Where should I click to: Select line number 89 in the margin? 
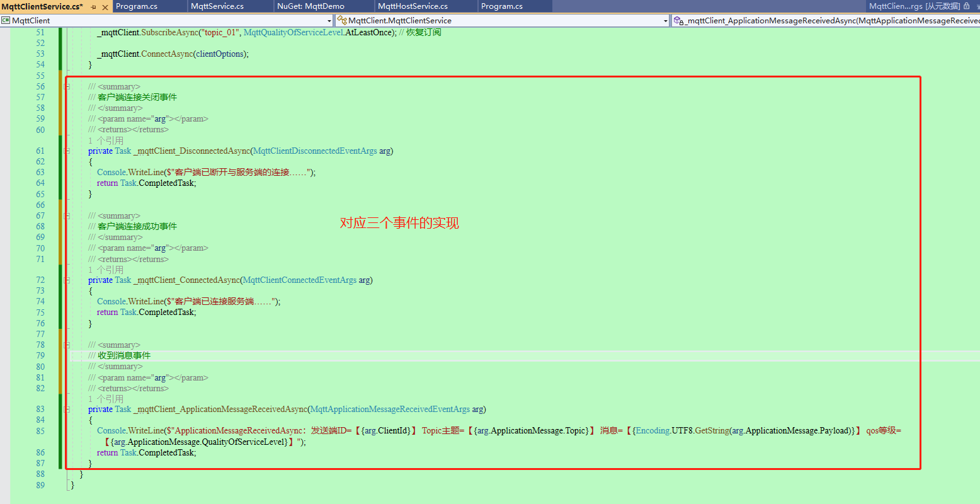pyautogui.click(x=40, y=485)
